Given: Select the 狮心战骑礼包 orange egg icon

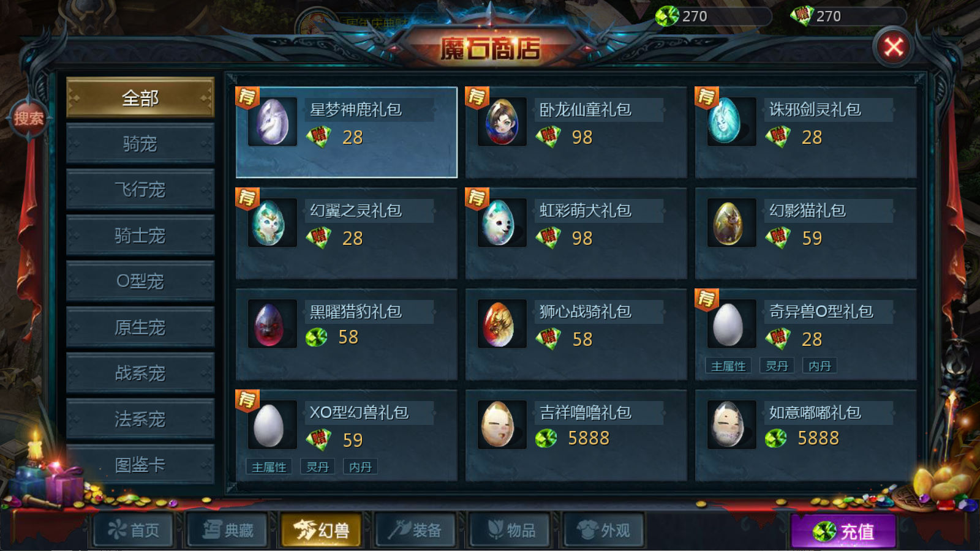Looking at the screenshot, I should tap(502, 323).
